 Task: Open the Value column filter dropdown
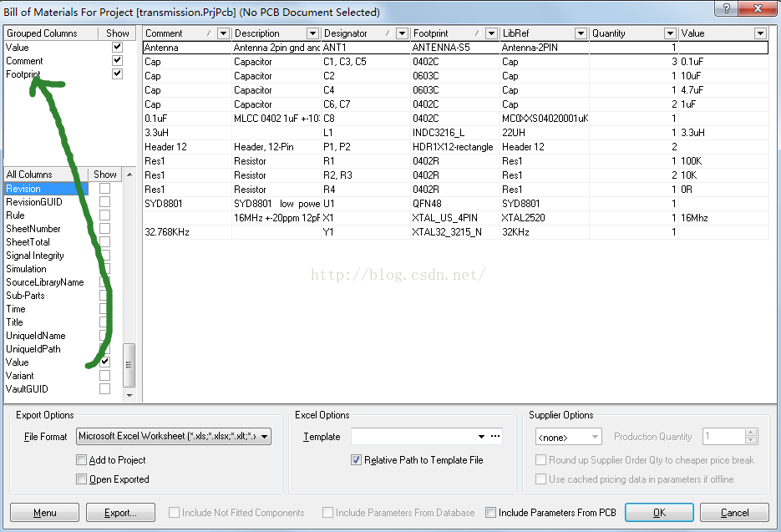(x=760, y=33)
